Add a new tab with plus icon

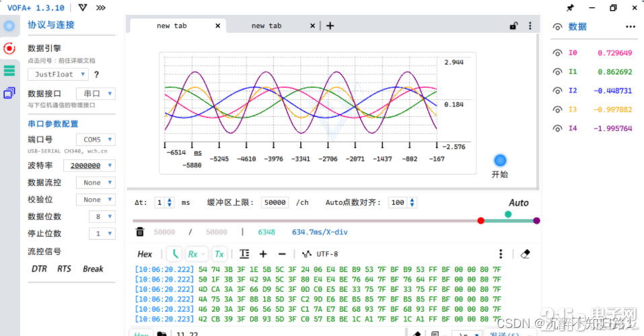pyautogui.click(x=330, y=26)
